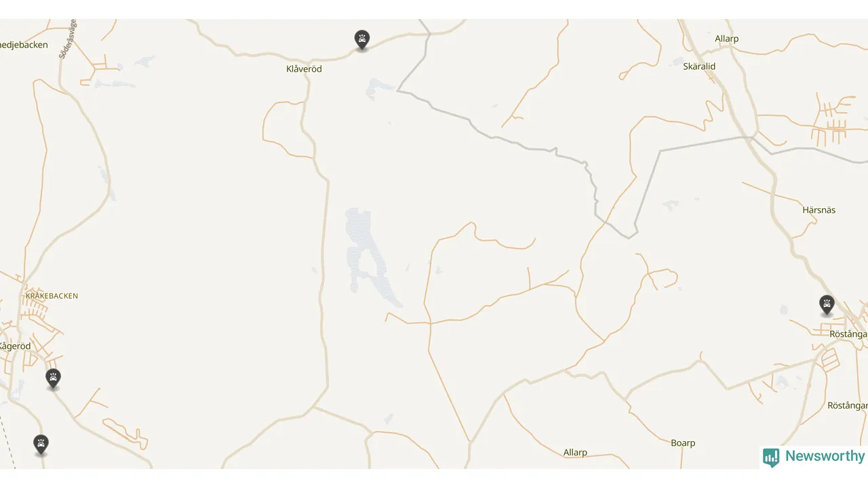Select the Skäralid place label
Viewport: 868px width, 488px height.
click(699, 66)
